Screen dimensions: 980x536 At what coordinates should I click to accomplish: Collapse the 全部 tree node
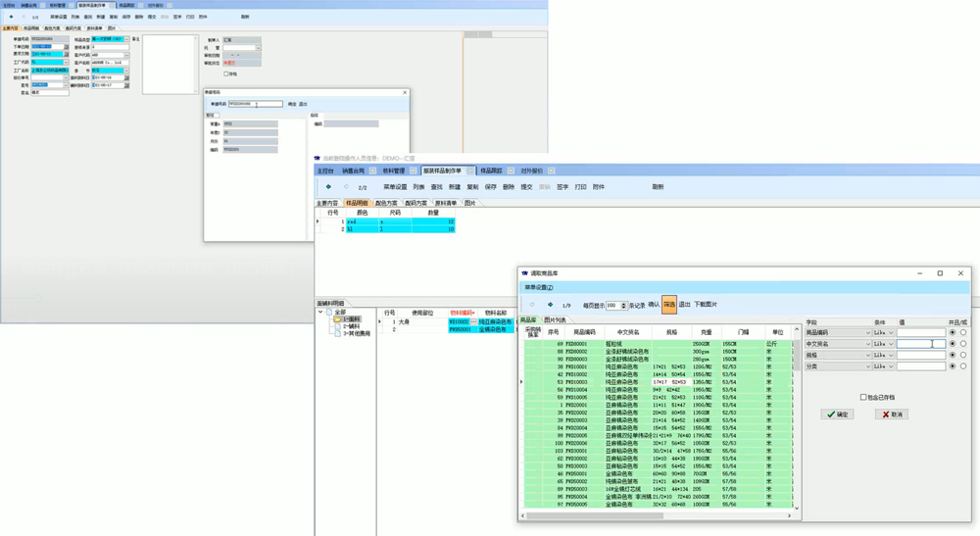pos(320,312)
